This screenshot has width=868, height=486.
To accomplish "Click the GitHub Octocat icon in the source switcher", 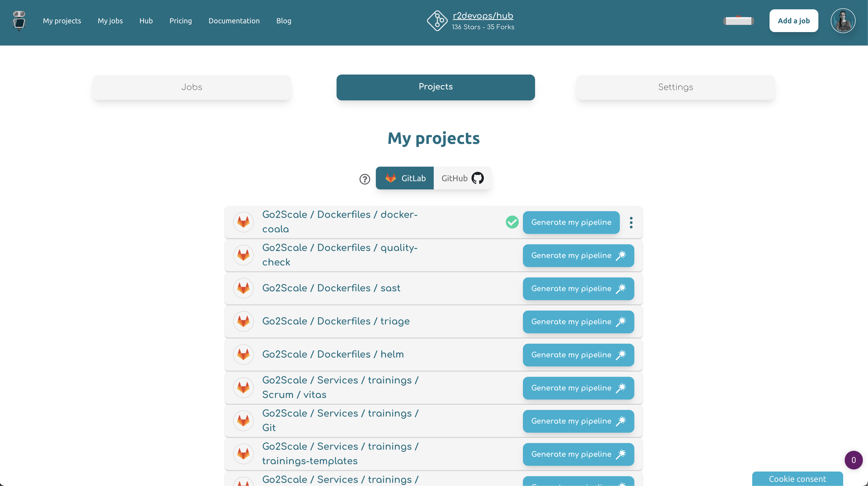I will (x=477, y=178).
